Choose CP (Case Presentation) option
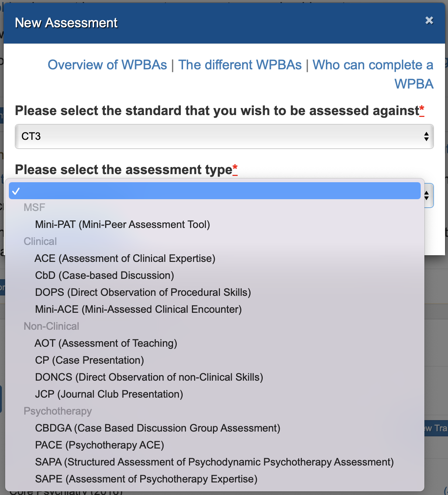 [89, 360]
